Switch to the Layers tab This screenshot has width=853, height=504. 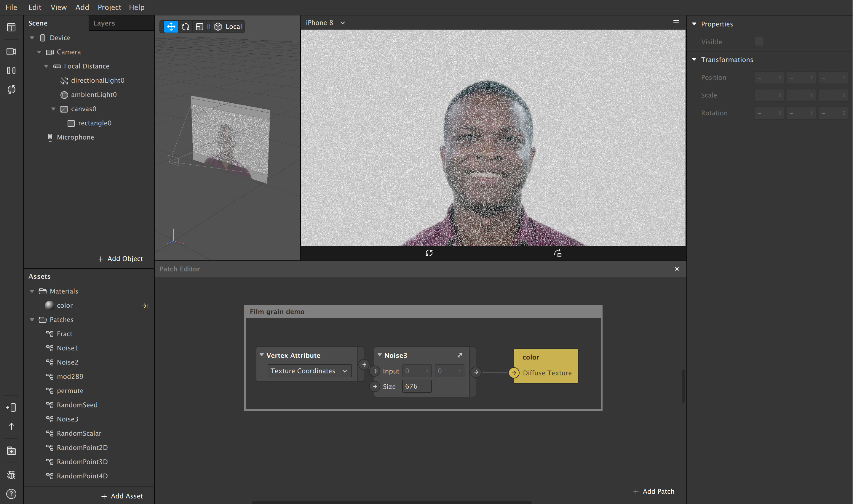(104, 23)
